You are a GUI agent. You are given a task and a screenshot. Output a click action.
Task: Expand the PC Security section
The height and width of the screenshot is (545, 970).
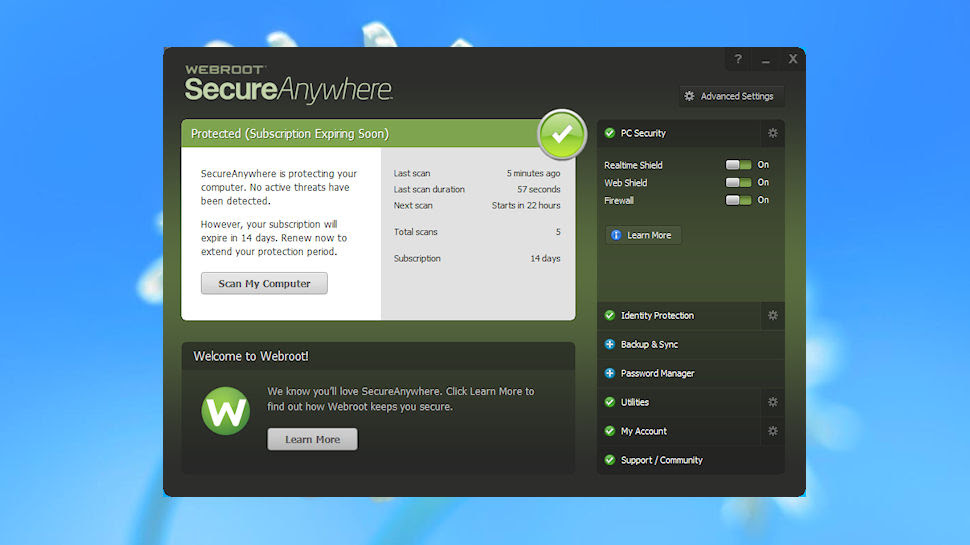pyautogui.click(x=679, y=133)
